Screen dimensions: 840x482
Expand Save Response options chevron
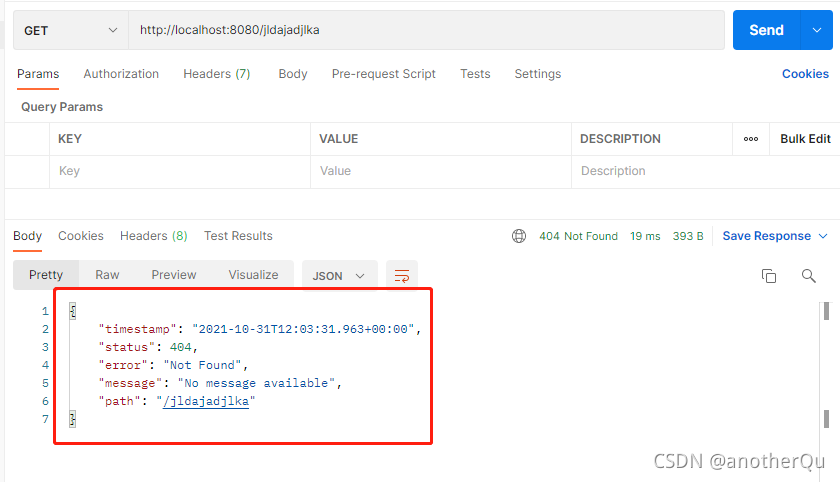(x=823, y=236)
